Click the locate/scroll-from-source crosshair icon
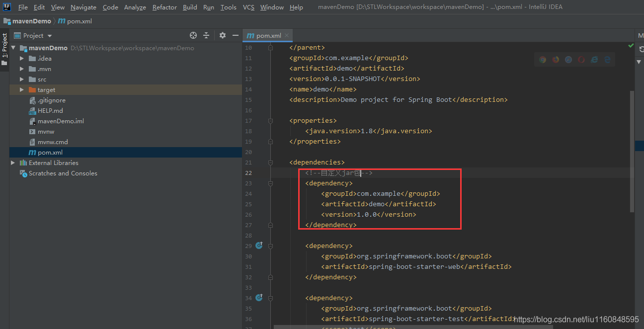 [193, 35]
